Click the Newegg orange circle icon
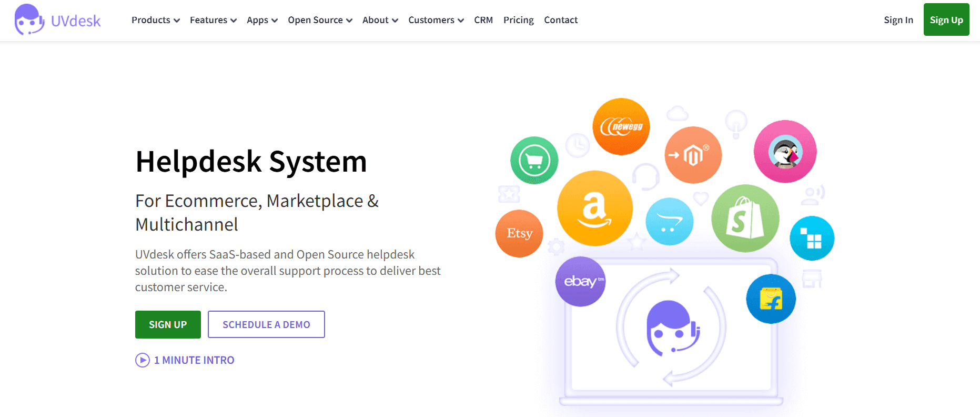 621,126
